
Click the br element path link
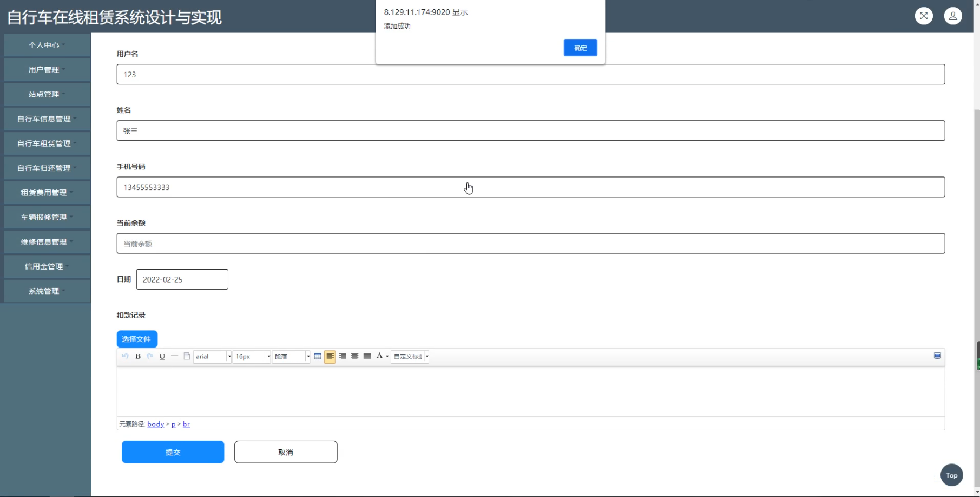(x=186, y=424)
